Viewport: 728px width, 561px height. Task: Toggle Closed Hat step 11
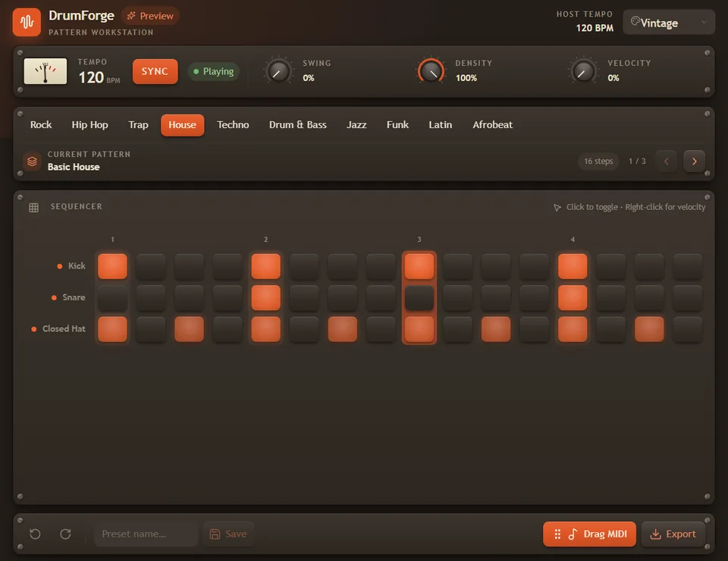(496, 329)
